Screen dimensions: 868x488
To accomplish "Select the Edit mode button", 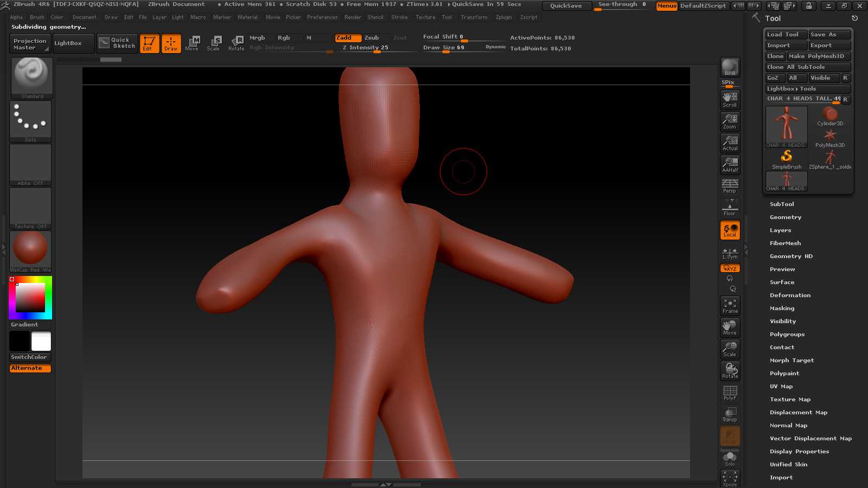I will pyautogui.click(x=149, y=43).
